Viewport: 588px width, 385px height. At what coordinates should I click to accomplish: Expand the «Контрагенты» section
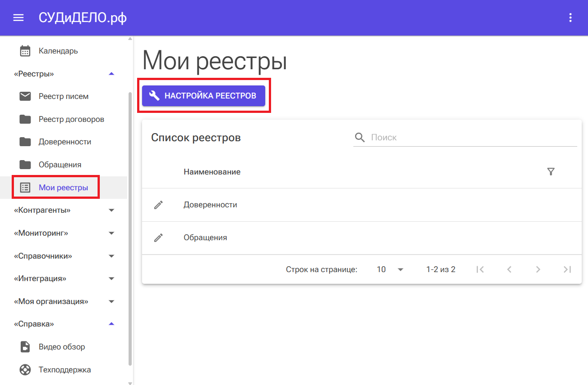point(111,210)
